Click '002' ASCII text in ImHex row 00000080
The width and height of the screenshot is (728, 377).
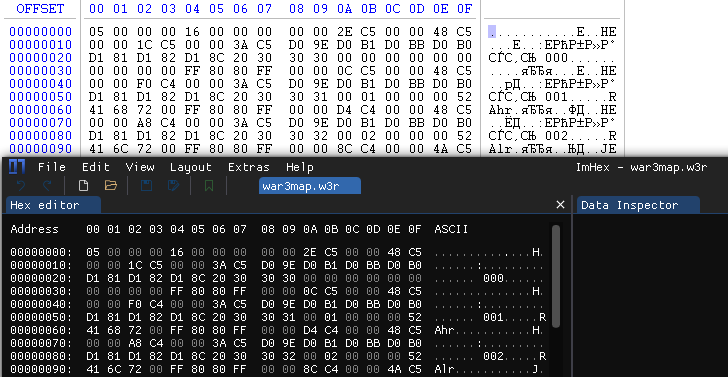pyautogui.click(x=493, y=357)
